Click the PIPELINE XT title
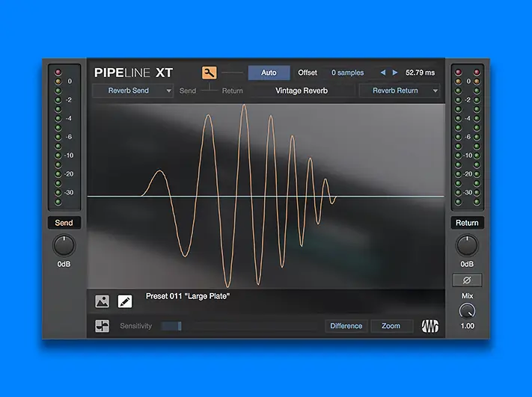The height and width of the screenshot is (397, 532). coord(134,73)
